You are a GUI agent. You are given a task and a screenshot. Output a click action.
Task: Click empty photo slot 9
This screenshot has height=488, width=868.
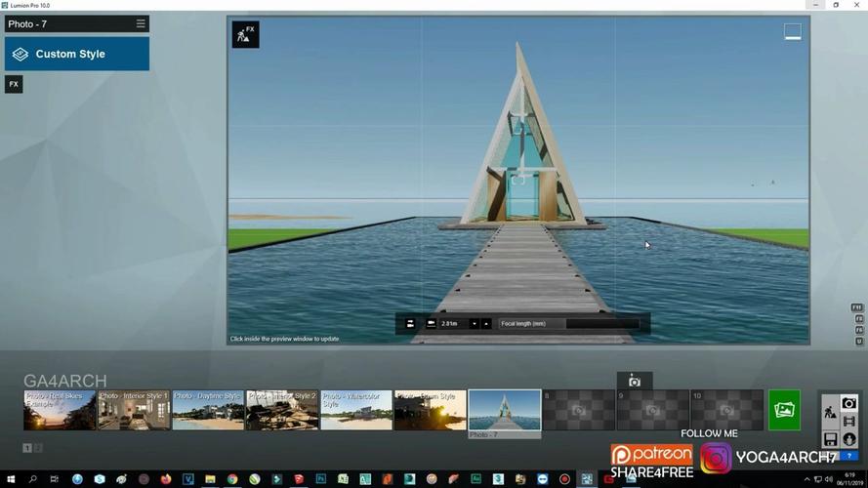(x=653, y=410)
